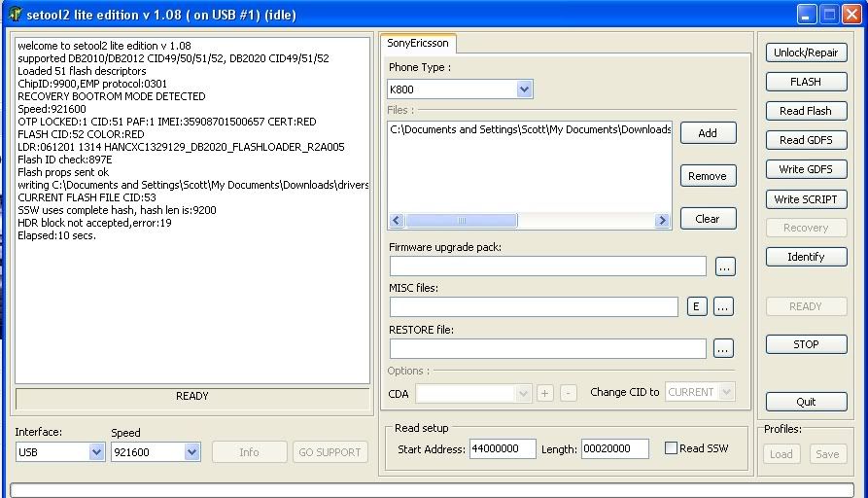Click the Unlock/Repair button
Image resolution: width=868 pixels, height=498 pixels.
coord(806,53)
